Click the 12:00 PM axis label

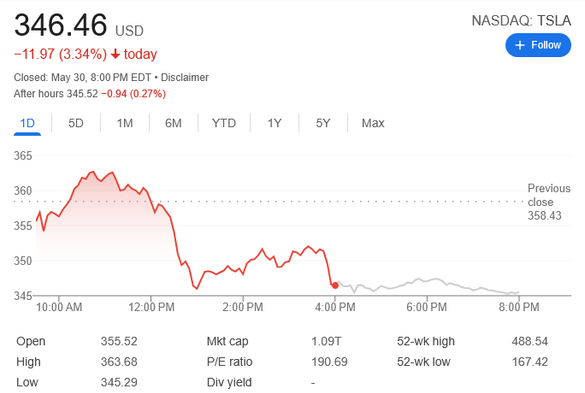(151, 307)
